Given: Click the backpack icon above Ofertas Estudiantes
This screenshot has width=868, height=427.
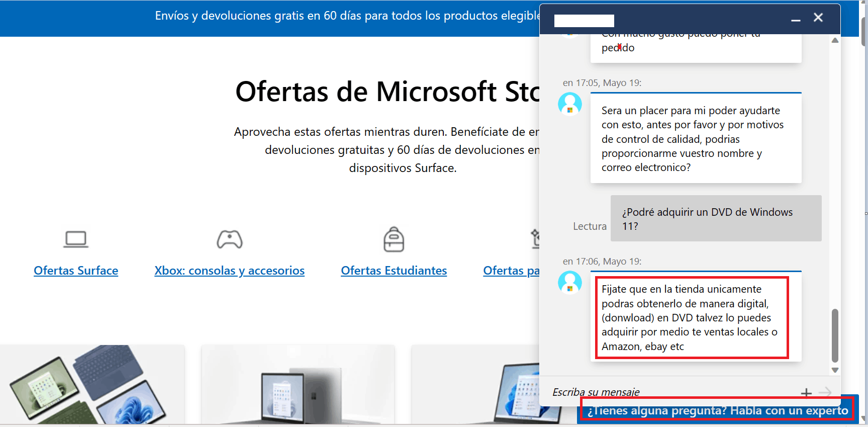Looking at the screenshot, I should click(394, 239).
